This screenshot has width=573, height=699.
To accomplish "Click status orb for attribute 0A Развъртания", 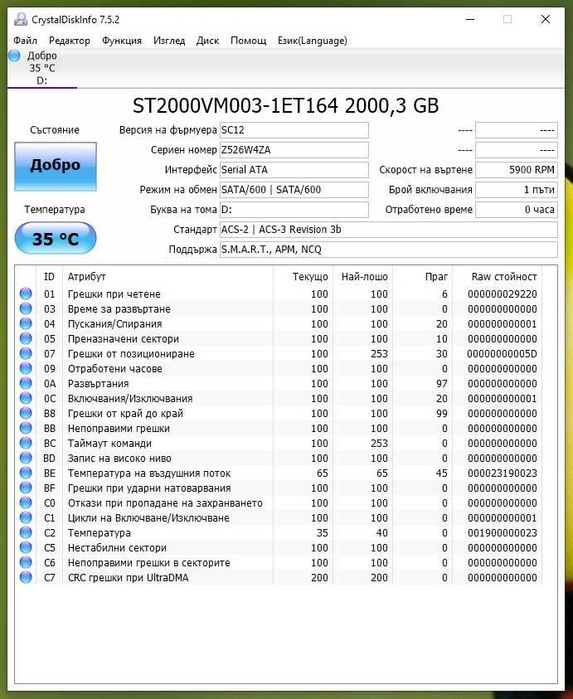I will pyautogui.click(x=26, y=383).
